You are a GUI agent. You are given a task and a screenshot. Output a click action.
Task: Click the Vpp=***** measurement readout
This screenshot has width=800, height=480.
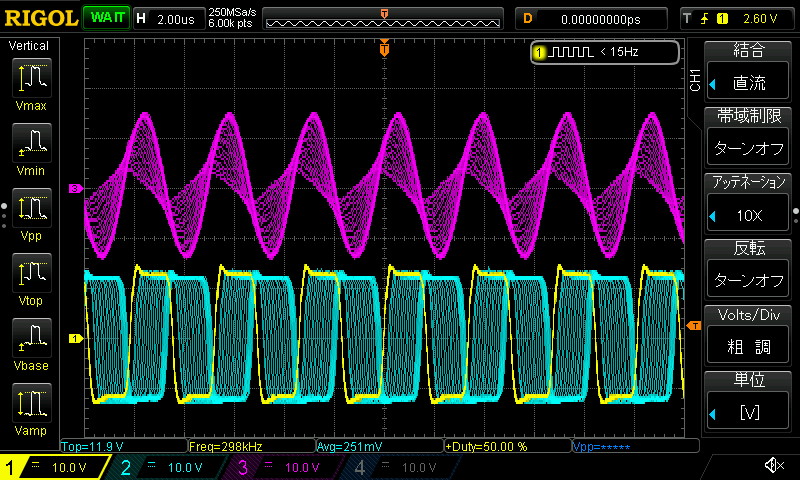click(635, 446)
